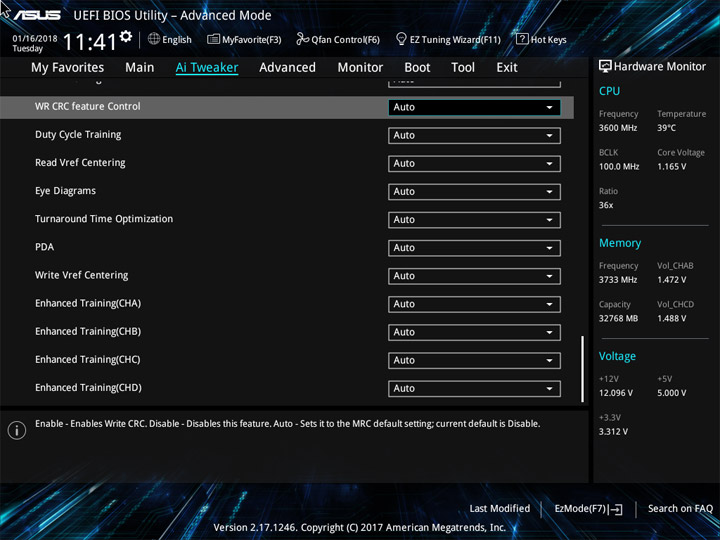This screenshot has height=540, width=720.
Task: Click Vol_CHAB value 1.472 V
Action: tap(671, 280)
